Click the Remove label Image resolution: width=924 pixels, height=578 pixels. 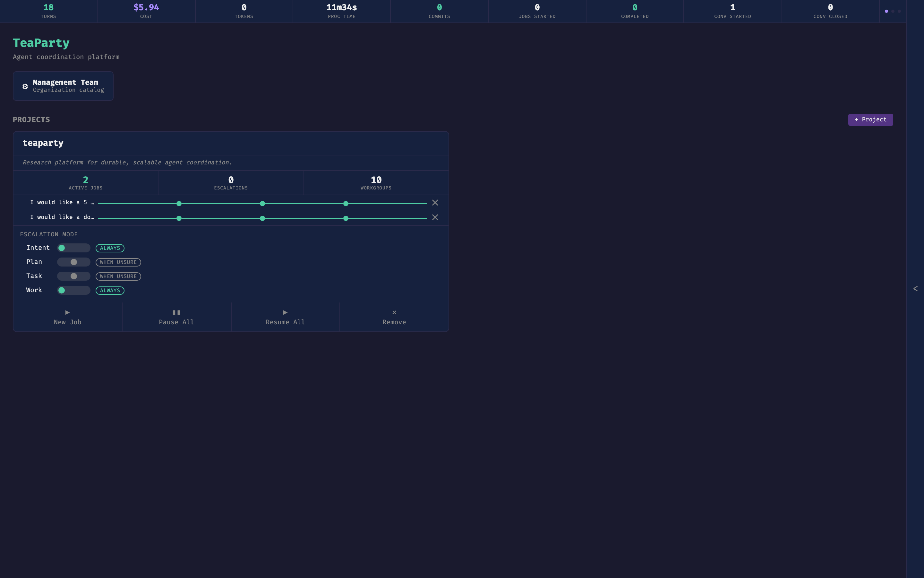[x=394, y=322]
